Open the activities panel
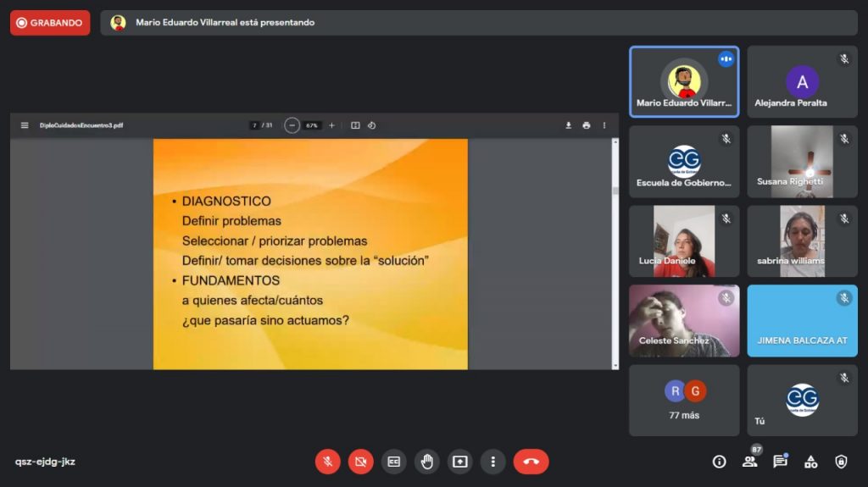Viewport: 868px width, 487px height. (x=810, y=462)
